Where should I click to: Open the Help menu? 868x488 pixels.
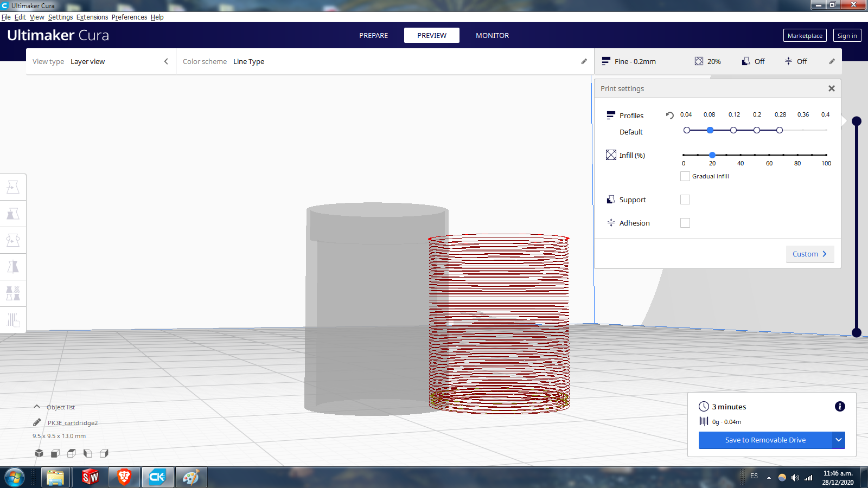pyautogui.click(x=157, y=17)
